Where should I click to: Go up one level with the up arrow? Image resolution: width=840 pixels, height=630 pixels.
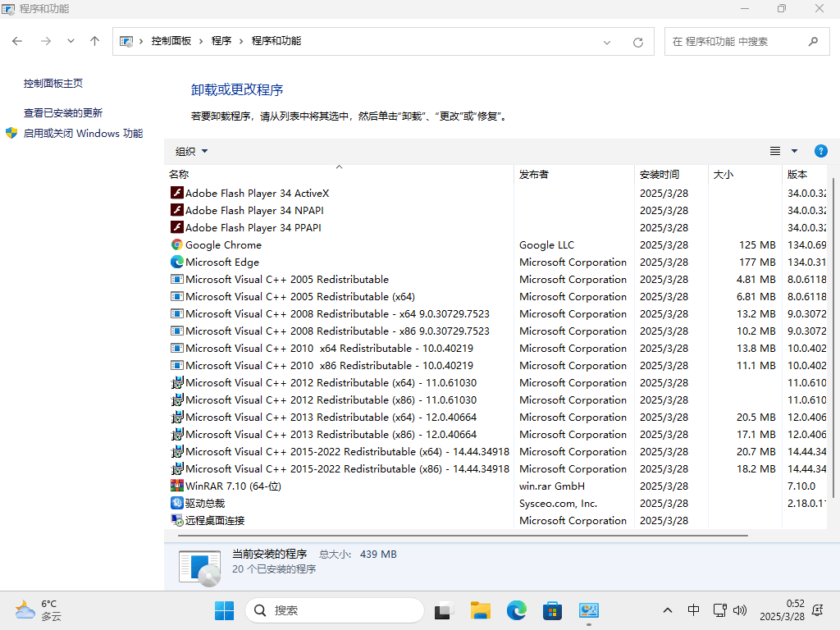(95, 41)
